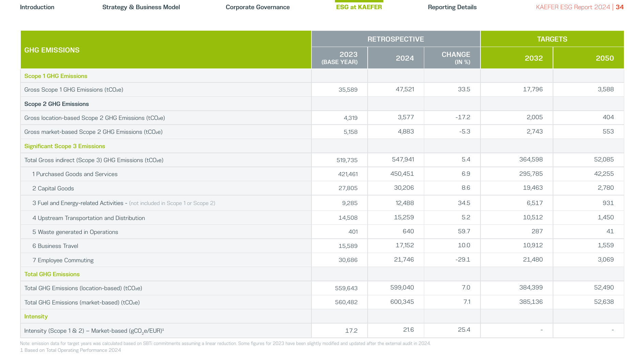Click the Scope 1 GHG Emissions heading

56,76
